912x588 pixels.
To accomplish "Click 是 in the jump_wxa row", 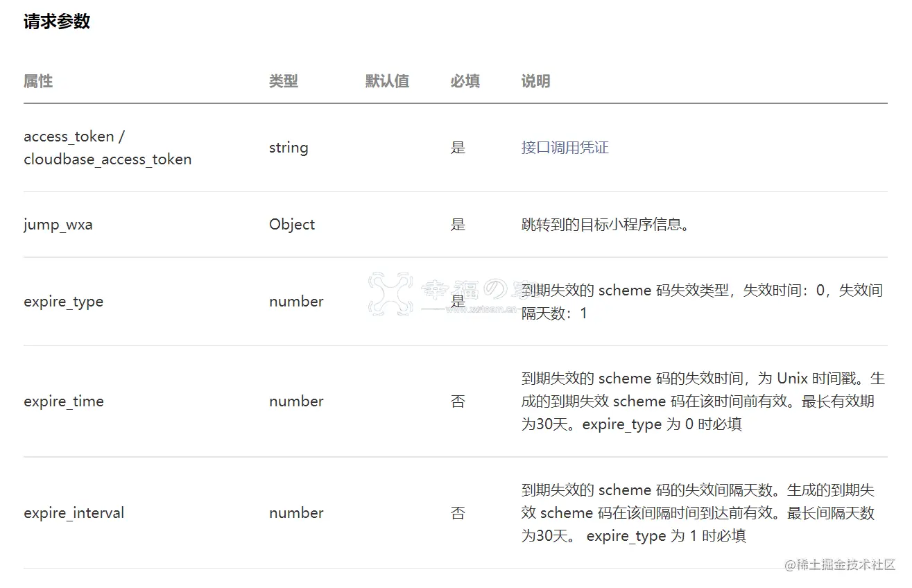I will [x=458, y=225].
